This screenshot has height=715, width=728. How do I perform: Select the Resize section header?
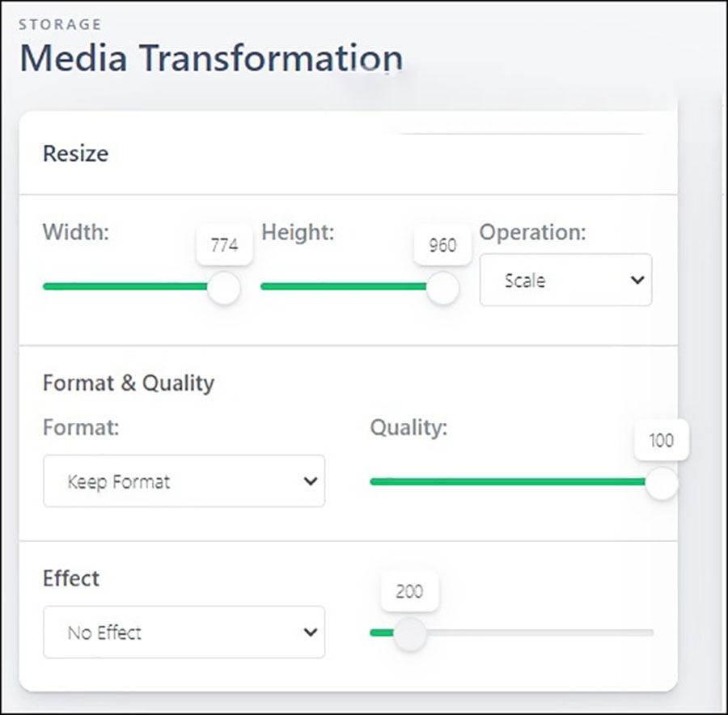[x=75, y=154]
